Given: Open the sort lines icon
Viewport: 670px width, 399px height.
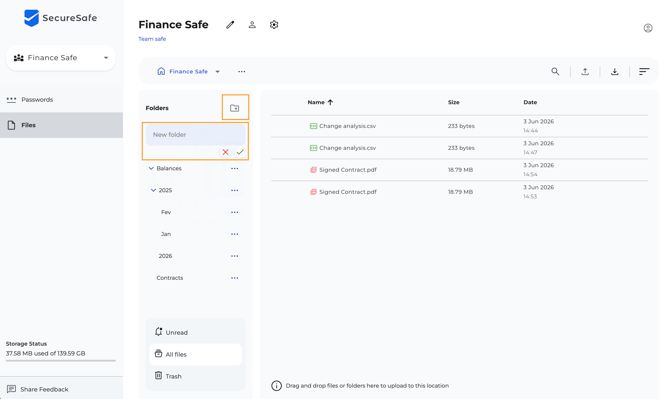Looking at the screenshot, I should [x=644, y=71].
